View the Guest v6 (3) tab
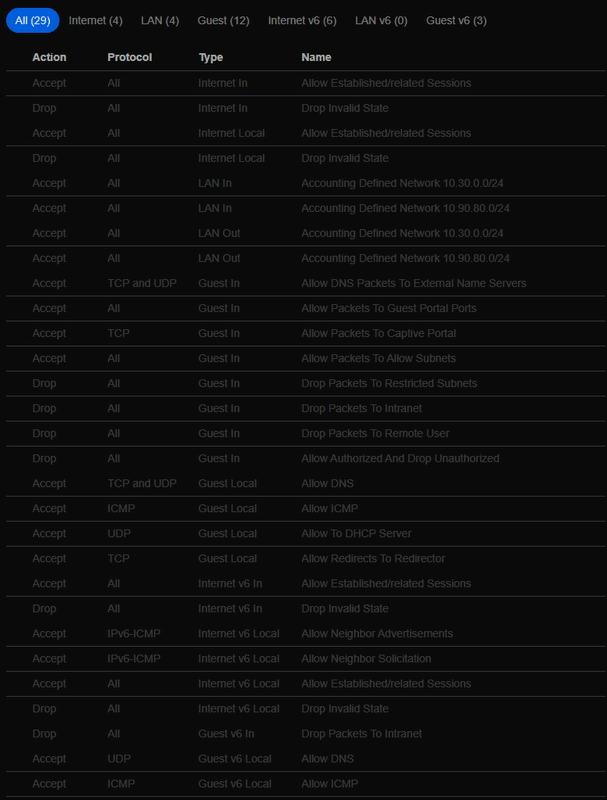 [456, 20]
